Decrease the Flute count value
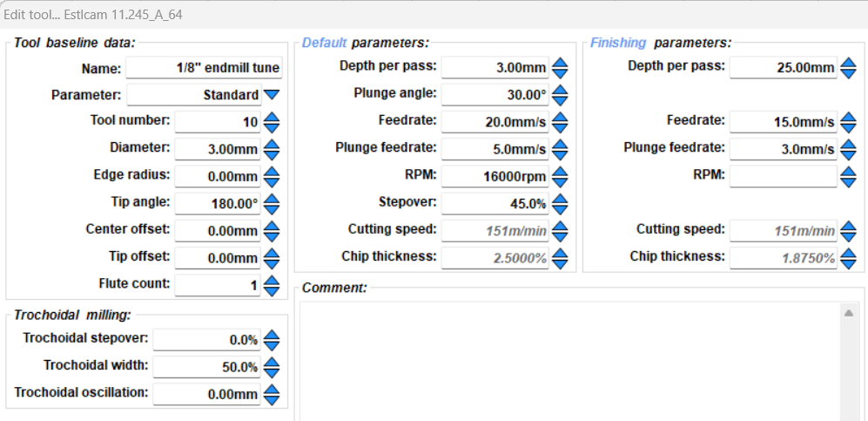868x421 pixels. [272, 289]
